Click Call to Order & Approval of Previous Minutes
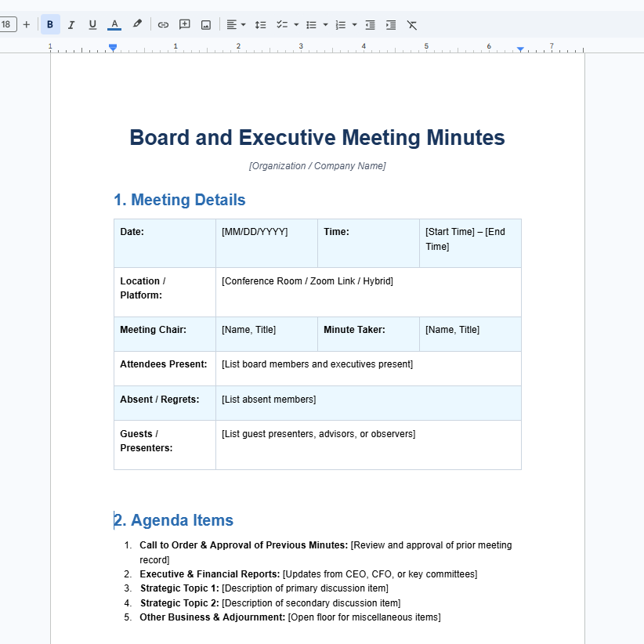 244,545
